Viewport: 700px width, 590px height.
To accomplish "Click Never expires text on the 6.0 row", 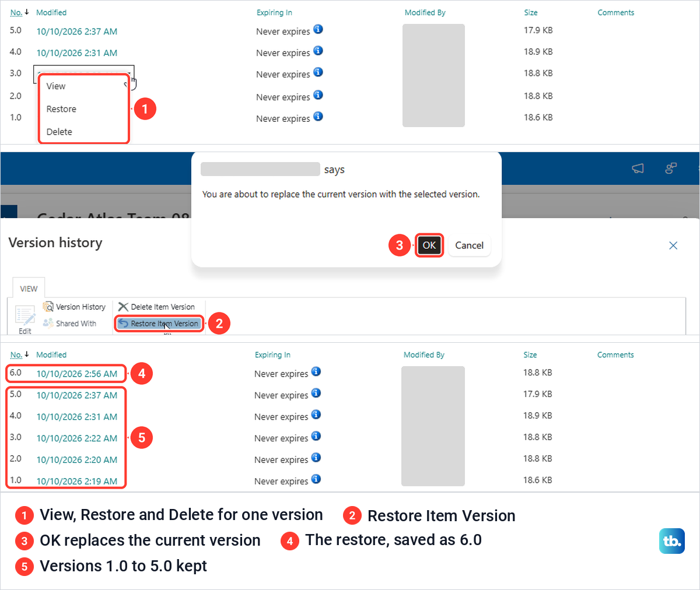I will tap(281, 374).
